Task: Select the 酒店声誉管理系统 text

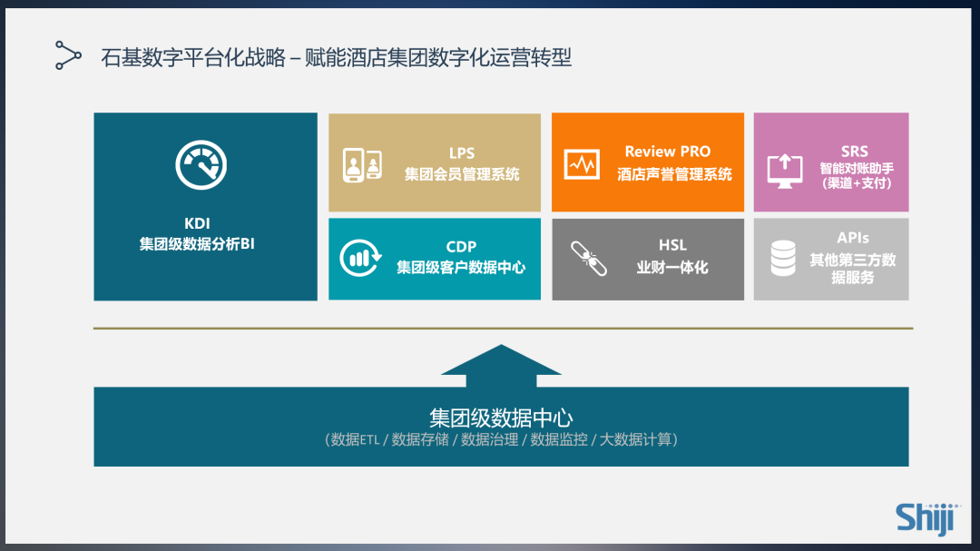Action: 674,174
